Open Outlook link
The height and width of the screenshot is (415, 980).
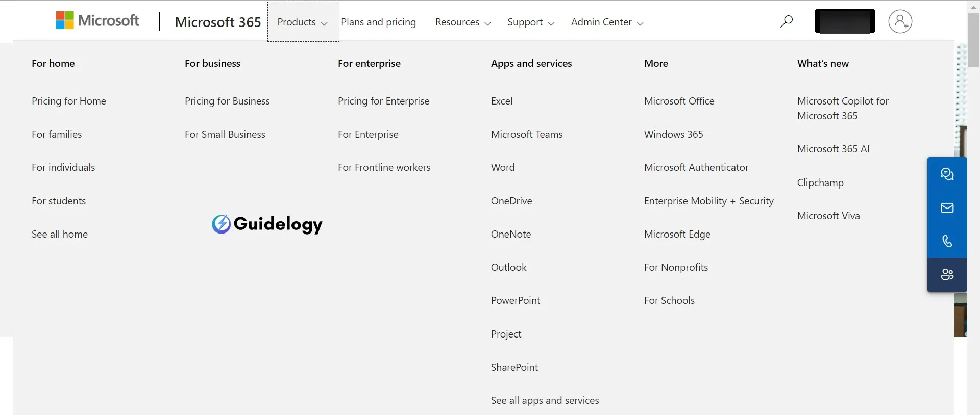pos(509,267)
